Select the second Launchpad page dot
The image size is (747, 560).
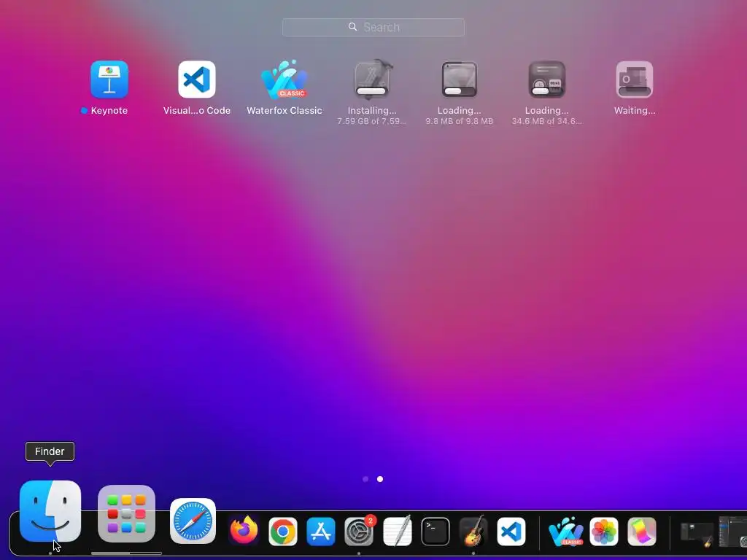[x=379, y=479]
